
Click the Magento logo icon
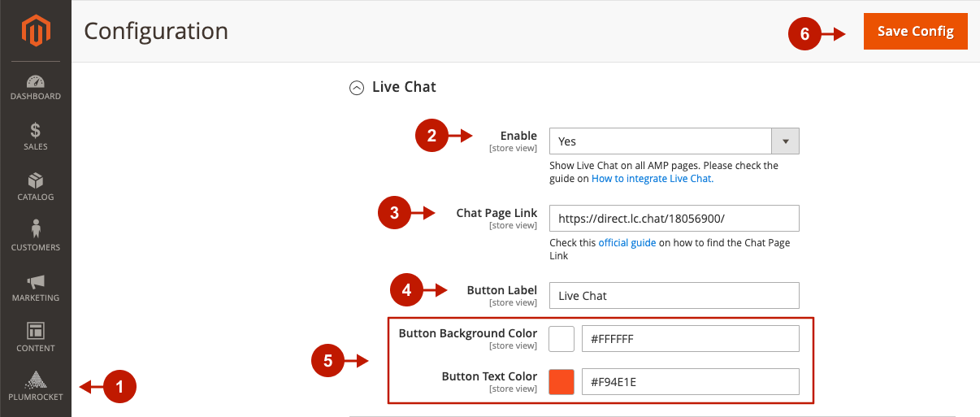[36, 31]
